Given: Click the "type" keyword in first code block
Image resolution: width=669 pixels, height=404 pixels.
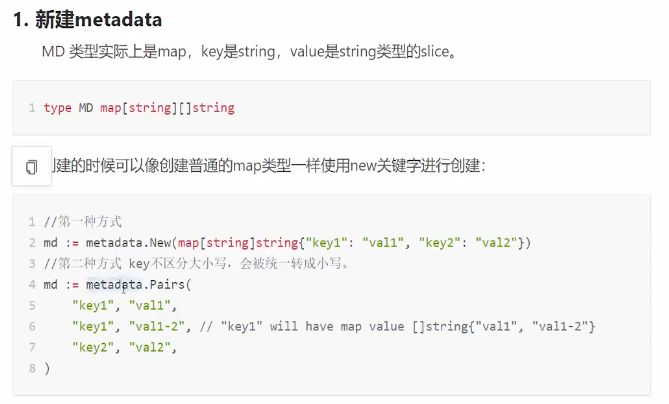Looking at the screenshot, I should [58, 108].
